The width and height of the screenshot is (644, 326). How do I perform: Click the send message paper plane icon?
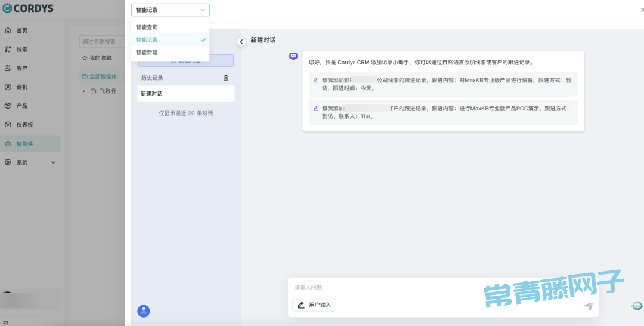(x=588, y=306)
